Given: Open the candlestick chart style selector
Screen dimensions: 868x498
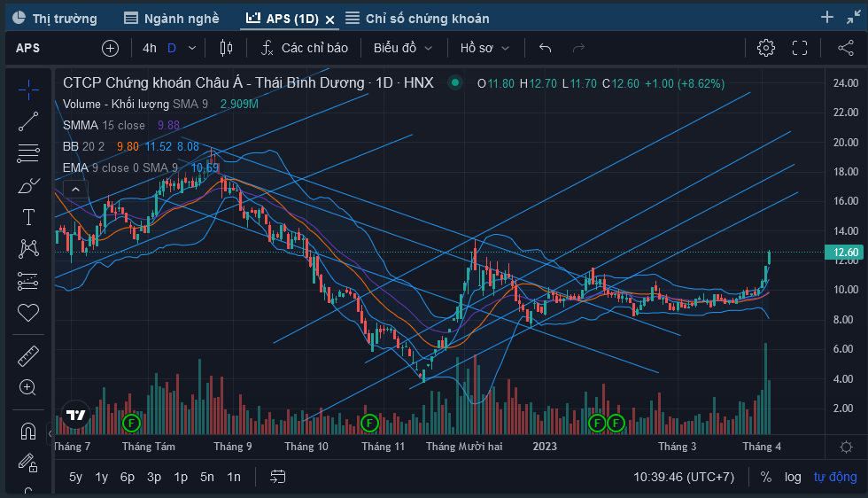Looking at the screenshot, I should click(x=226, y=48).
